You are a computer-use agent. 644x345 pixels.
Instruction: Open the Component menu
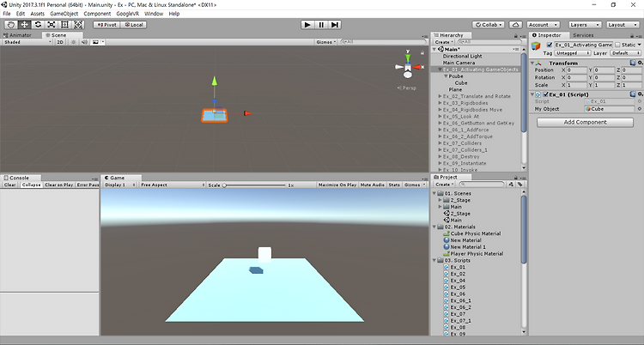(x=97, y=14)
